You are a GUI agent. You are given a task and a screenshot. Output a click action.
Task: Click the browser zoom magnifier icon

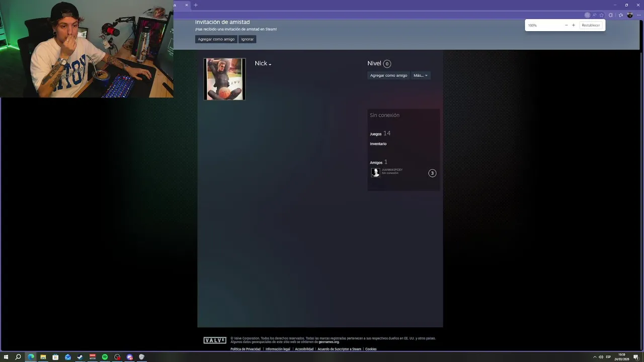click(x=587, y=15)
